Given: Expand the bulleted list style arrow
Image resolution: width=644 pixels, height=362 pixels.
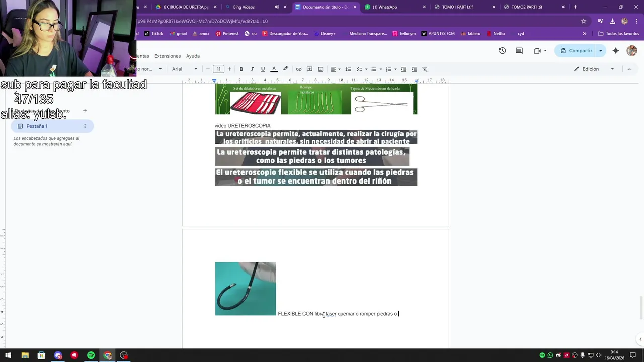Looking at the screenshot, I should (381, 69).
